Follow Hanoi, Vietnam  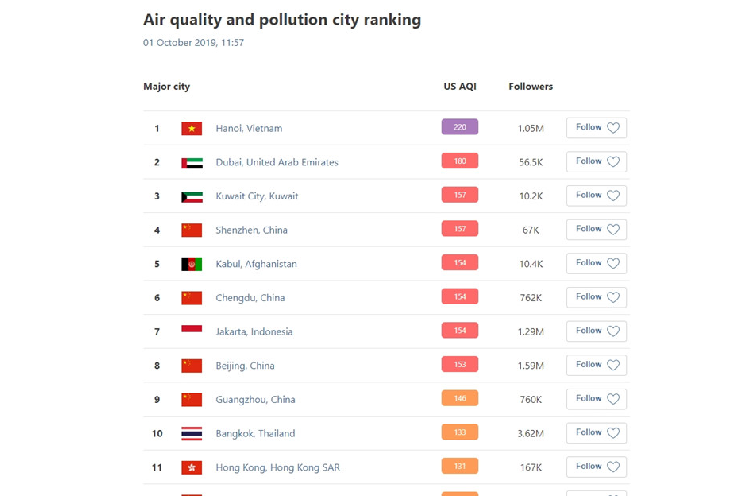597,127
